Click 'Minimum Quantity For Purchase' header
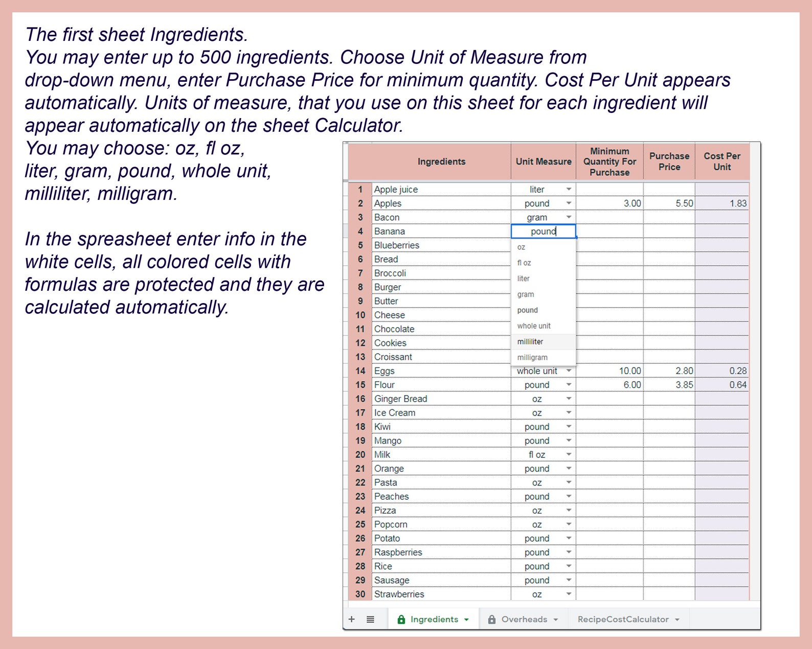 [610, 161]
